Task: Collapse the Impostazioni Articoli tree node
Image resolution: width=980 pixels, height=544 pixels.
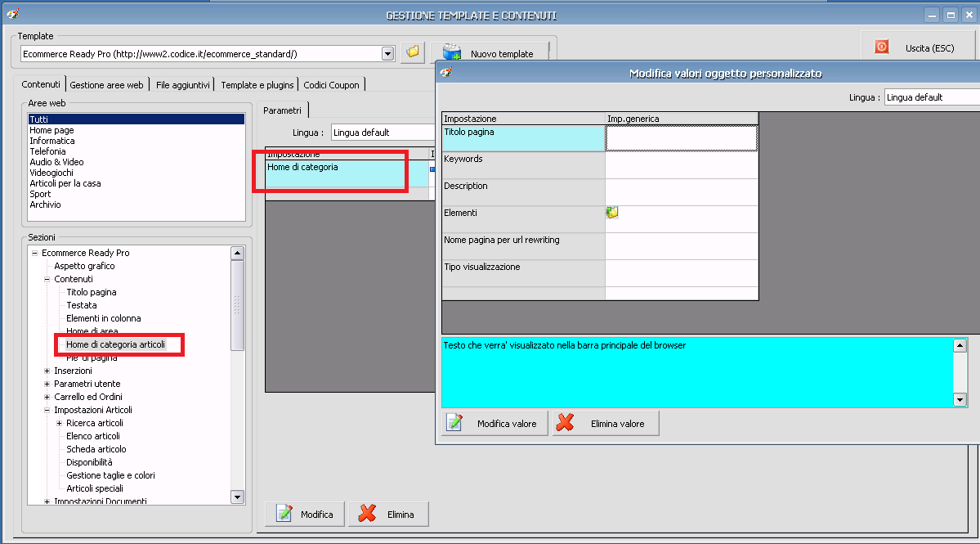Action: click(x=47, y=410)
